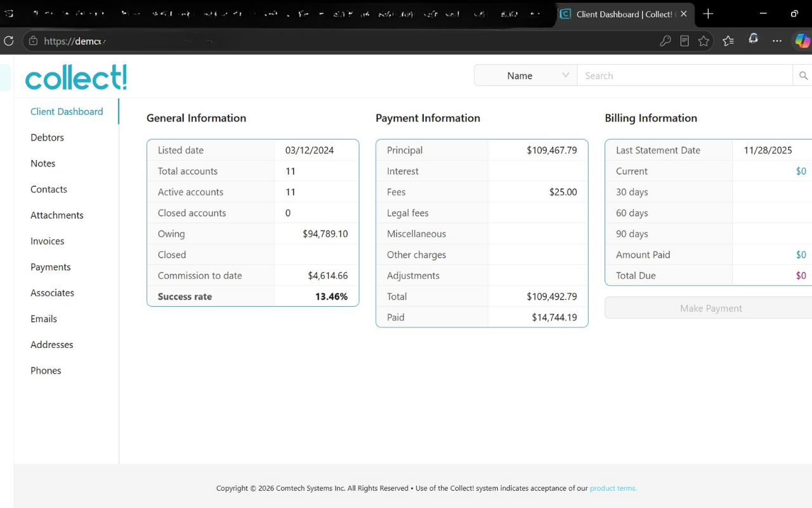This screenshot has height=508, width=812.
Task: Click the 60 days row label
Action: pos(632,213)
